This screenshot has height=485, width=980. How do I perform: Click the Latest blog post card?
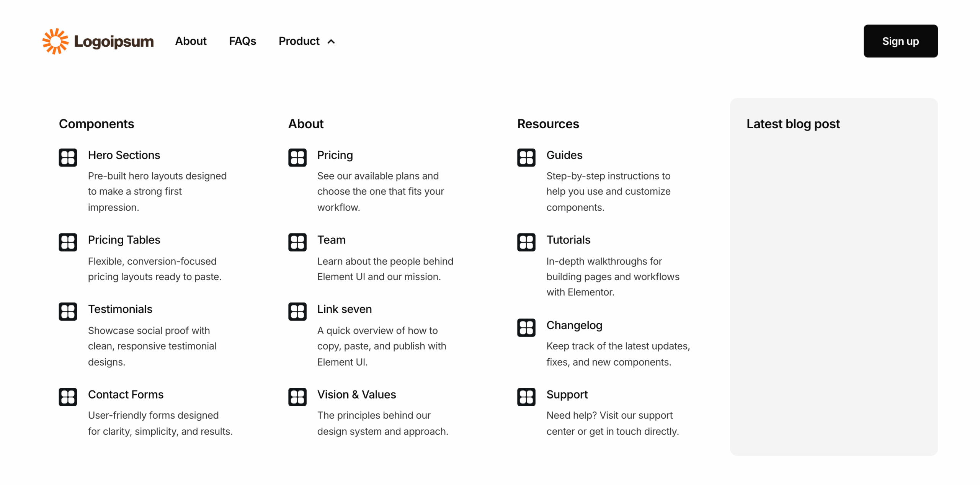[833, 276]
